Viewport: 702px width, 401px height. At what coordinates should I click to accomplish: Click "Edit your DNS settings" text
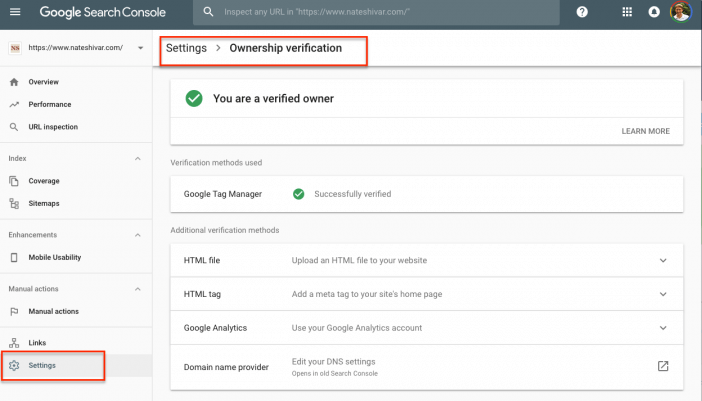(334, 362)
